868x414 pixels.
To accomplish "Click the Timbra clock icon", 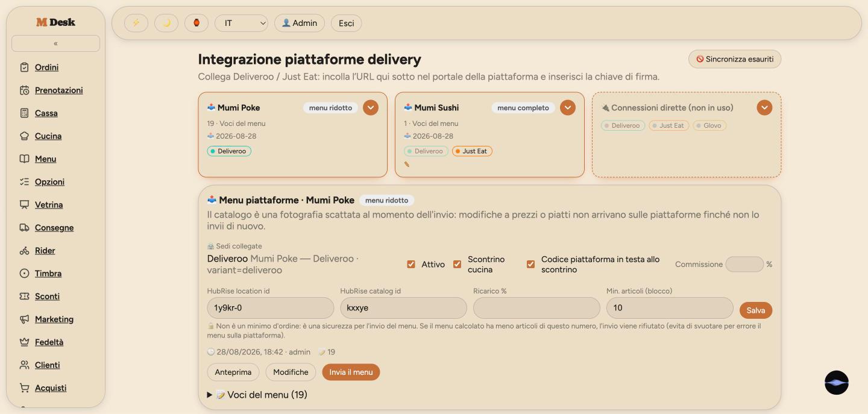I will click(24, 274).
